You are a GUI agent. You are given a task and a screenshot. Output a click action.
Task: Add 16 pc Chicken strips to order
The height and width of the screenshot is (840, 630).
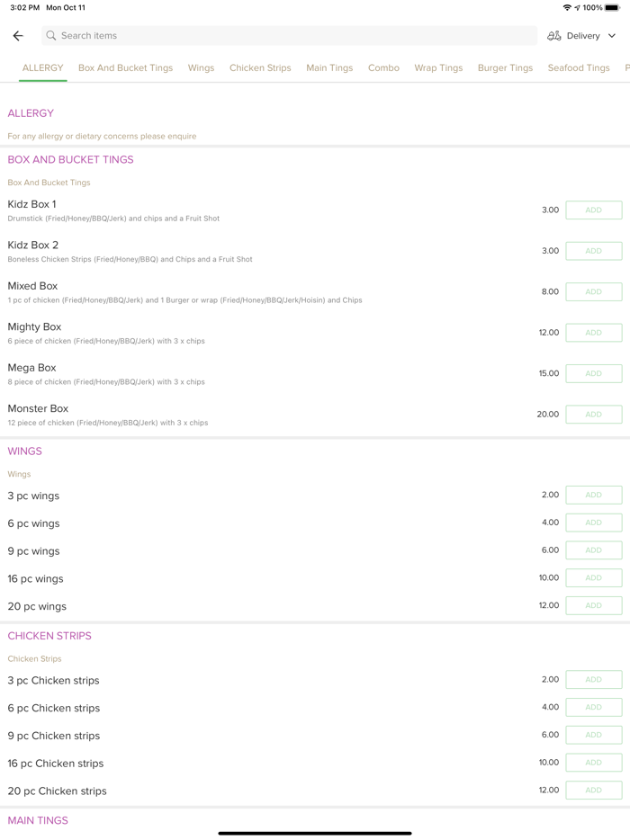[x=593, y=763]
